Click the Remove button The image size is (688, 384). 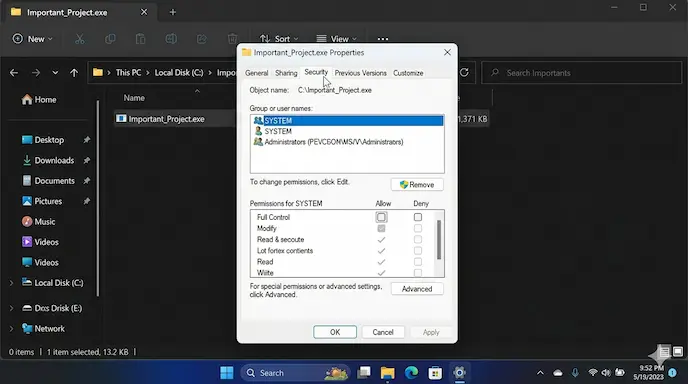tap(417, 185)
